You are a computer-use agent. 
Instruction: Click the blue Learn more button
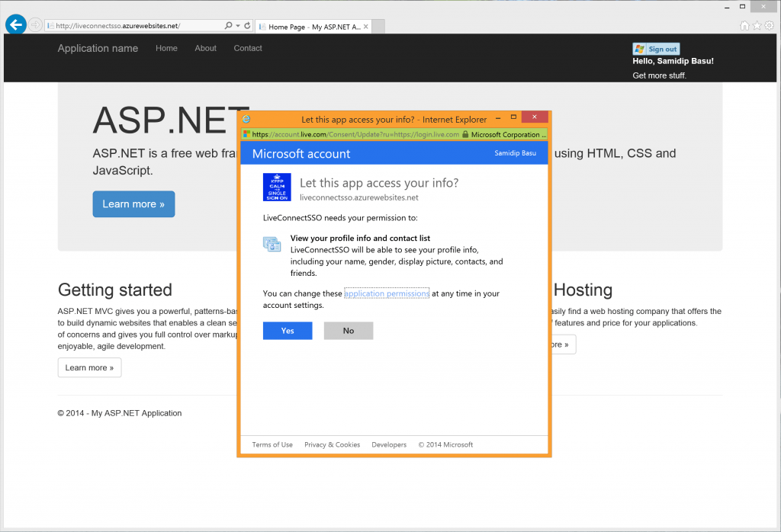pyautogui.click(x=133, y=204)
